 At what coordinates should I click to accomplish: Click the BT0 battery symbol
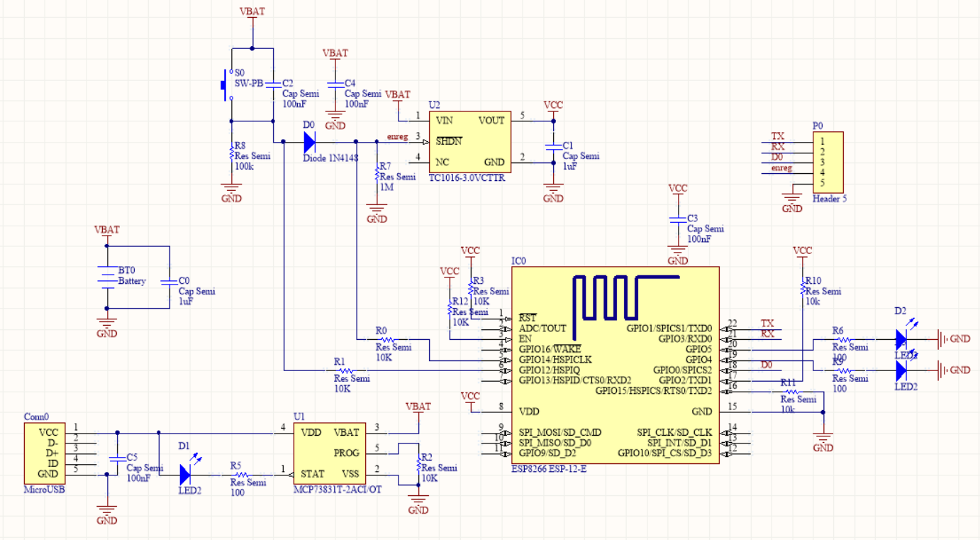[x=106, y=277]
